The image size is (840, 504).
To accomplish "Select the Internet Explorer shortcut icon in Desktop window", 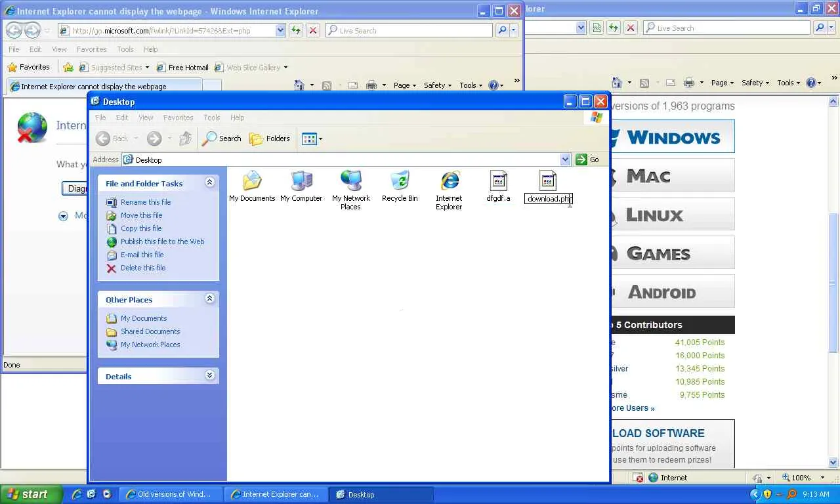I will [450, 180].
